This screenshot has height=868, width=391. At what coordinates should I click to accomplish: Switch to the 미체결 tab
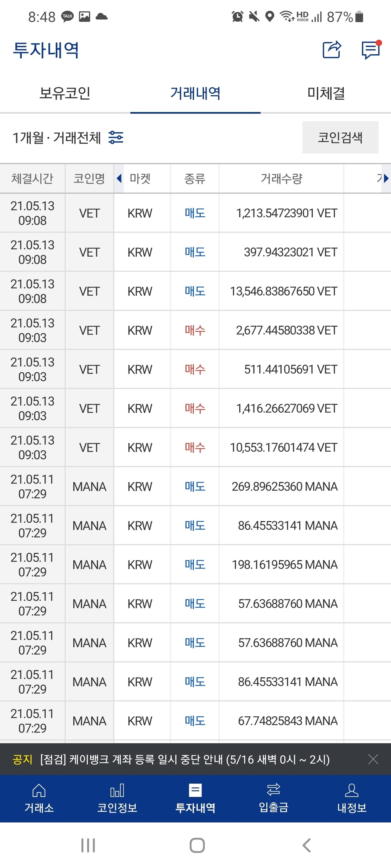tap(326, 93)
